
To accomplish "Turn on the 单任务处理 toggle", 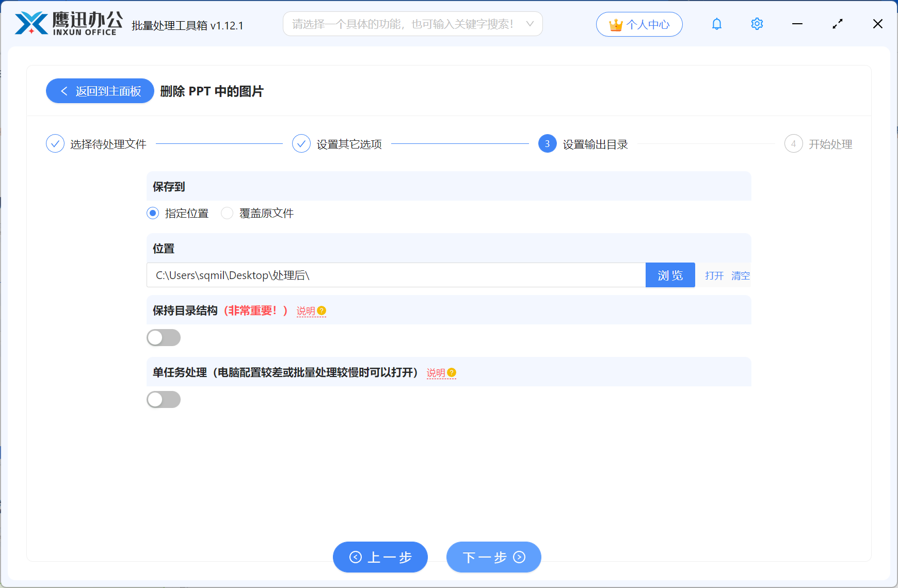I will click(x=164, y=399).
